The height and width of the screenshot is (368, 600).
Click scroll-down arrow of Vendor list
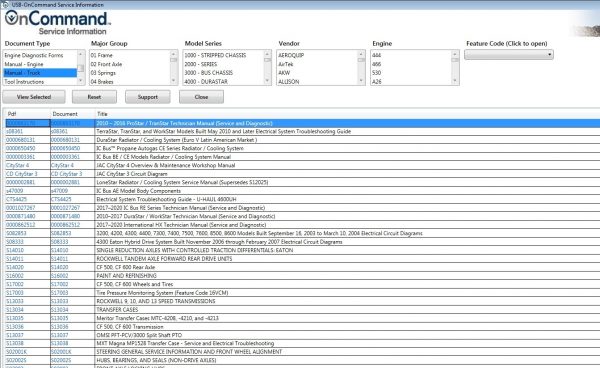361,81
